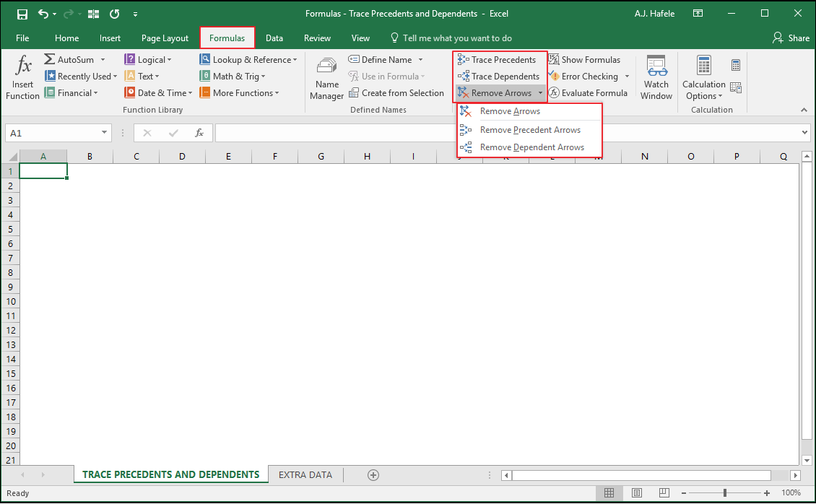Click the AutoSum sigma icon
816x504 pixels.
[49, 59]
